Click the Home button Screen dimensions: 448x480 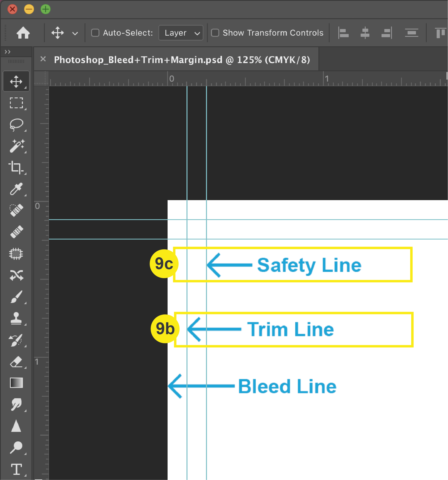coord(23,33)
